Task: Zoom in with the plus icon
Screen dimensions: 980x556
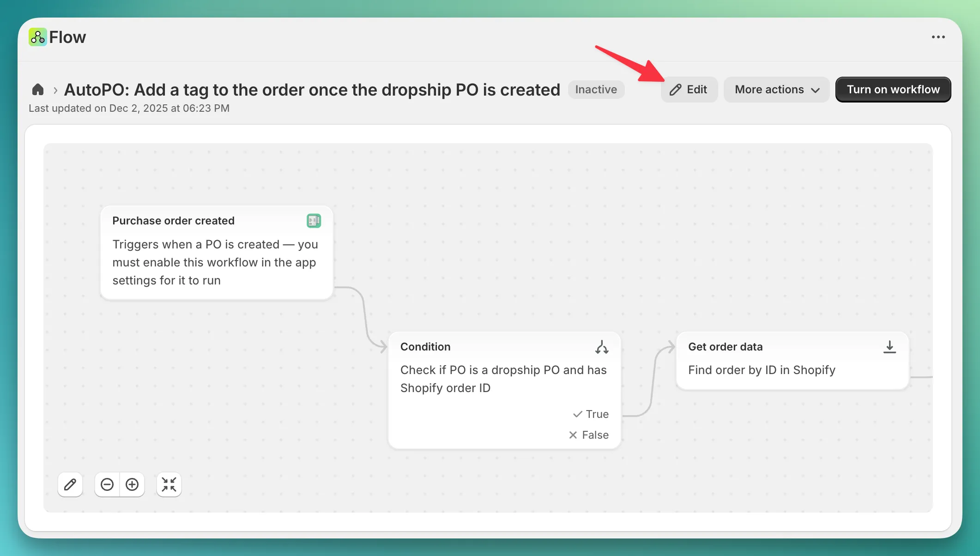Action: (x=132, y=484)
